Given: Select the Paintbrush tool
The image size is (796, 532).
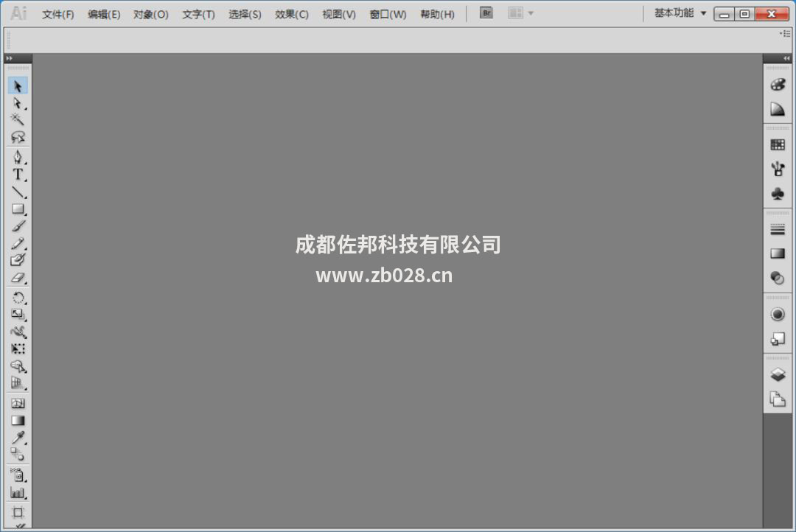Looking at the screenshot, I should tap(18, 226).
